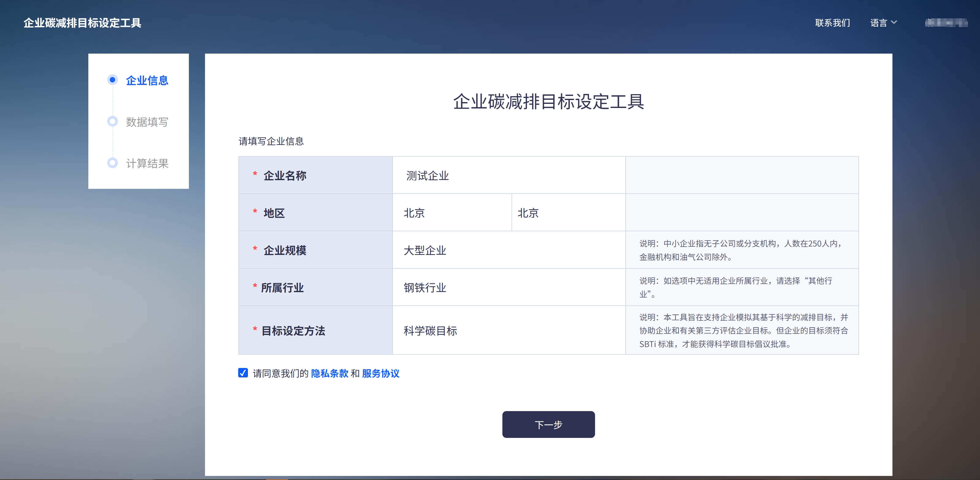Image resolution: width=980 pixels, height=480 pixels.
Task: Open the 服务协议 link
Action: click(x=380, y=373)
